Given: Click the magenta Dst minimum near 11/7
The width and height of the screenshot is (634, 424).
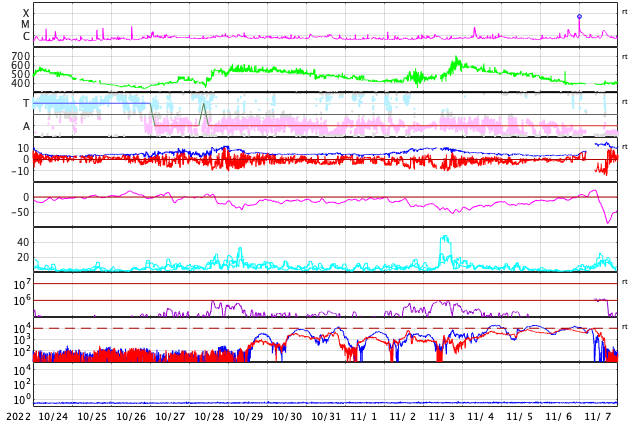Looking at the screenshot, I should (x=608, y=222).
